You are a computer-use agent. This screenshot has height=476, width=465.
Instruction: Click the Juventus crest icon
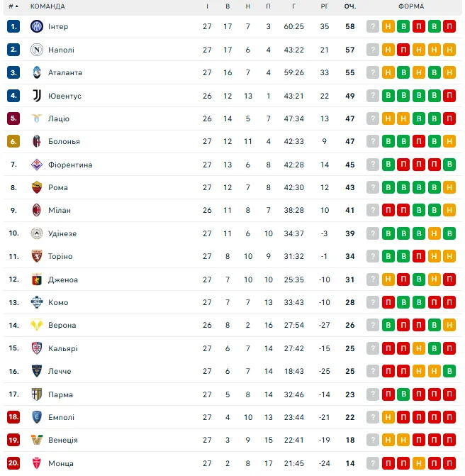click(x=37, y=96)
